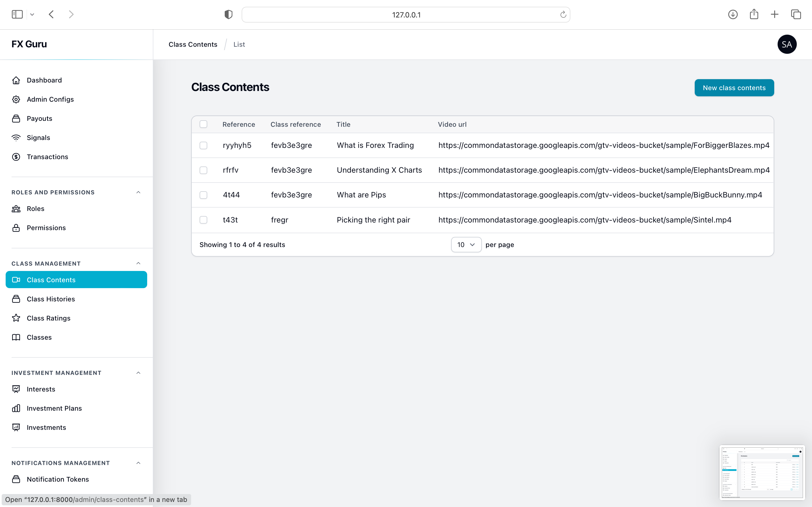Click the Transactions dollar icon
This screenshot has height=507, width=812.
tap(16, 157)
